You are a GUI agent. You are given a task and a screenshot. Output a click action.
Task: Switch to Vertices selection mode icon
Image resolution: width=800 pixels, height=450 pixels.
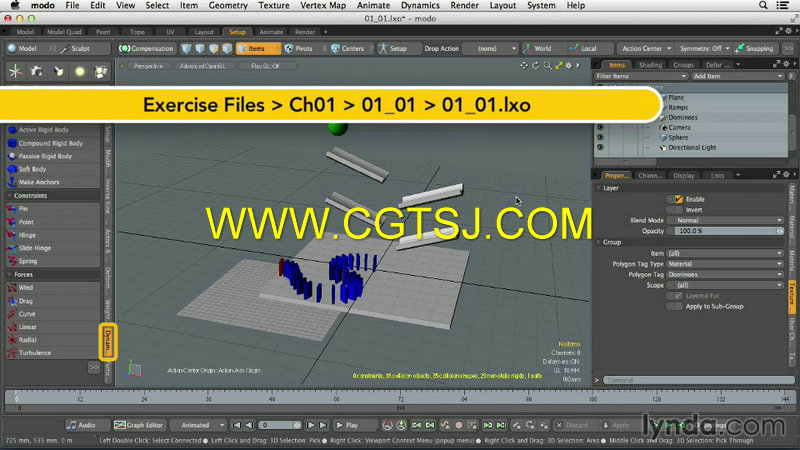(x=186, y=48)
